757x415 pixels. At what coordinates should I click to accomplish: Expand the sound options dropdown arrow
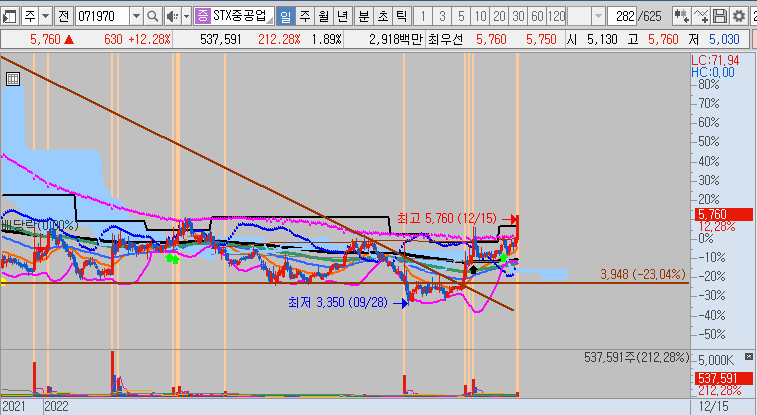pyautogui.click(x=186, y=16)
